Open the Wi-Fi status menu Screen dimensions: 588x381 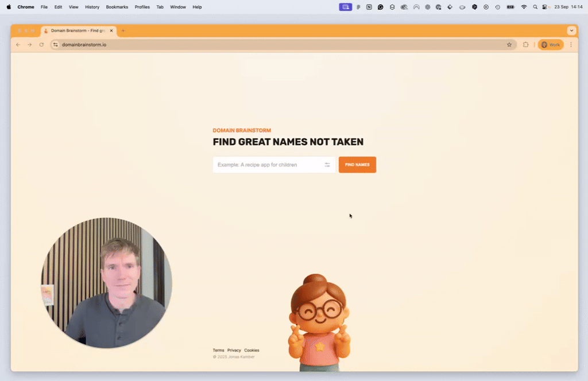point(524,7)
